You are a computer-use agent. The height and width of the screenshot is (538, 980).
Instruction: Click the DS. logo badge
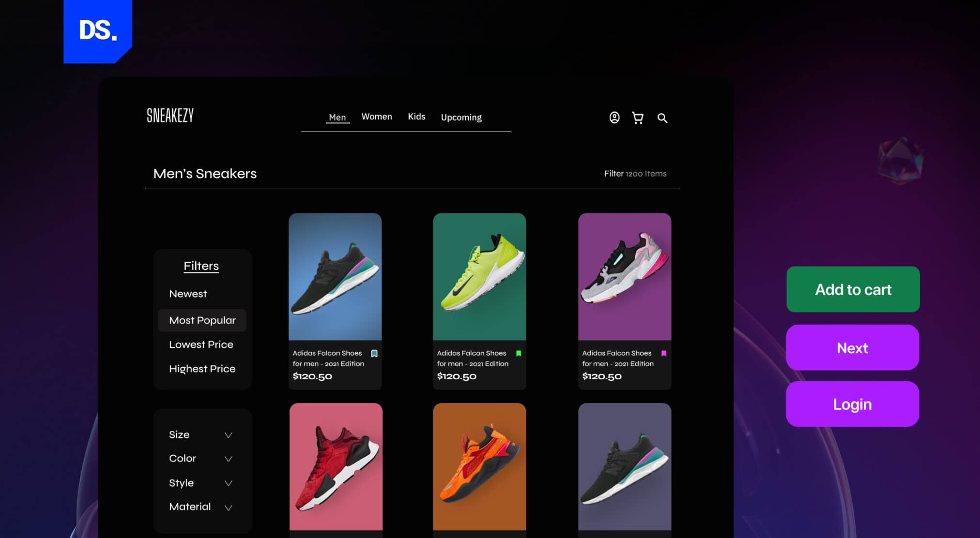coord(98,31)
